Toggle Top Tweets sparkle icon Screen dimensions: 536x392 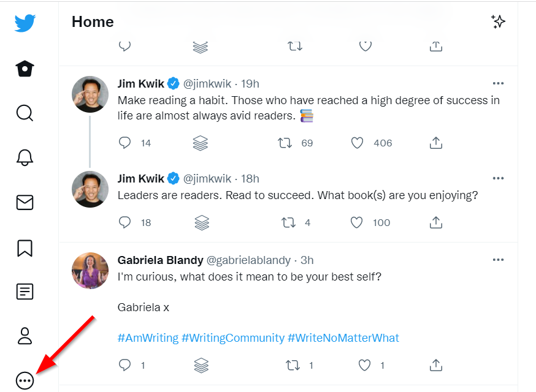[x=498, y=22]
